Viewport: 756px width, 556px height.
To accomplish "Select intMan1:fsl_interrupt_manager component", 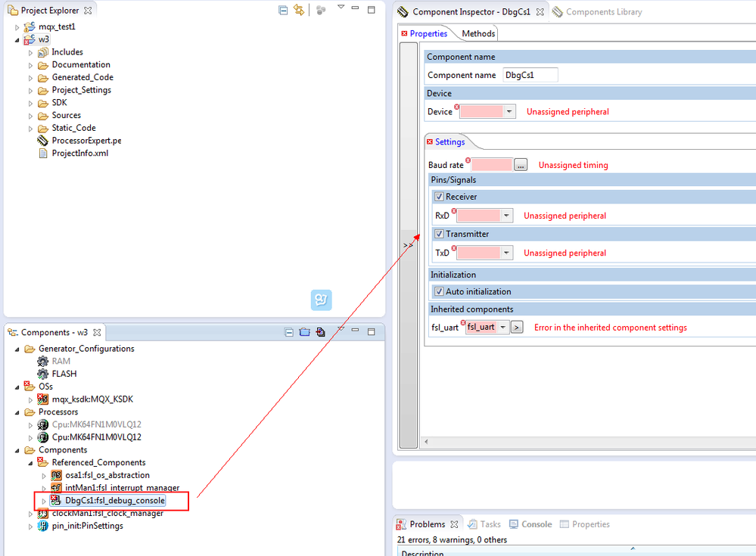I will 123,488.
